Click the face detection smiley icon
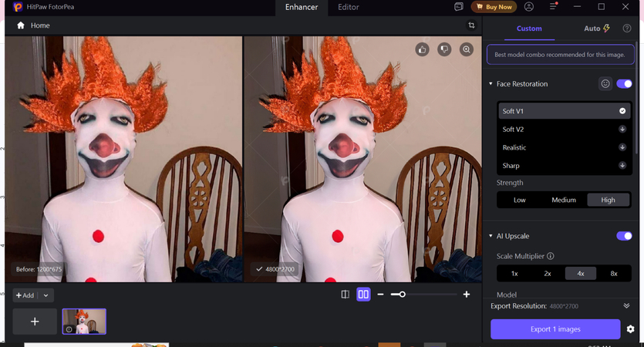 coord(605,84)
